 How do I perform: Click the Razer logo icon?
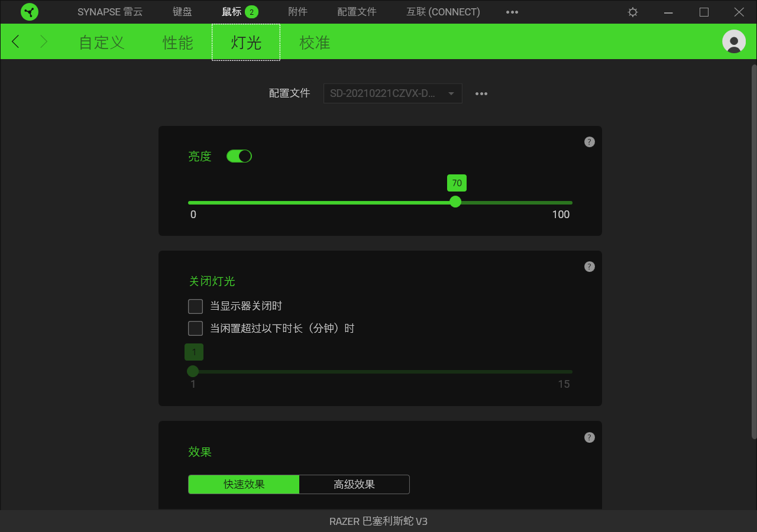(x=30, y=12)
